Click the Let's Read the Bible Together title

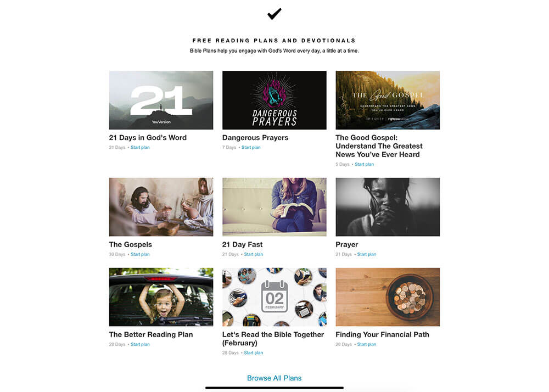[273, 339]
